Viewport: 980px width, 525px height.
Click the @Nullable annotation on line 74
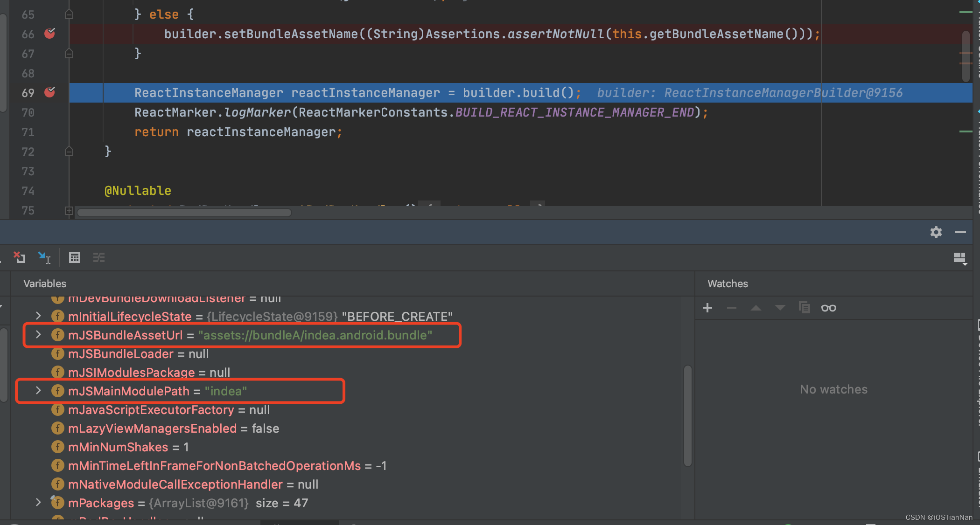[138, 191]
